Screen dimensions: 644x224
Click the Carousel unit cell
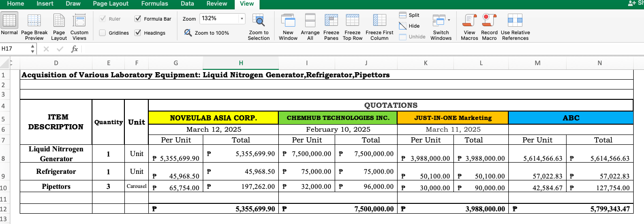pyautogui.click(x=137, y=187)
